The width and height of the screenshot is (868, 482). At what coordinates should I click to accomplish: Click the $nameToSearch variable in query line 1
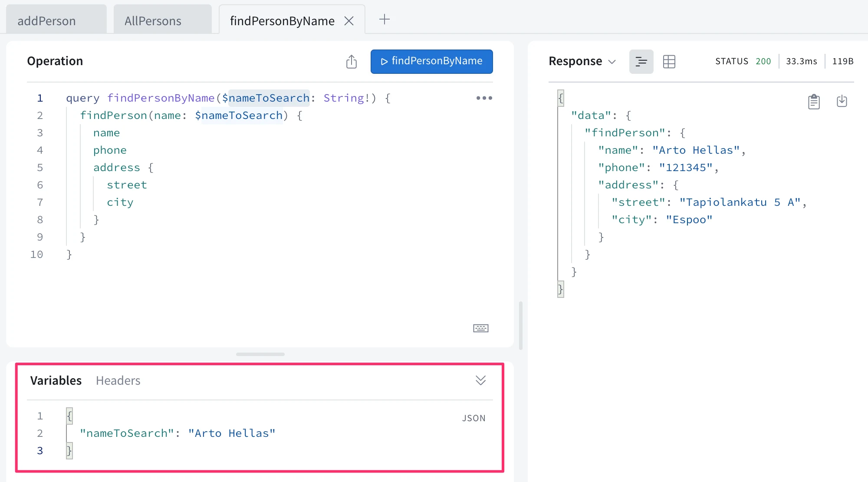point(266,98)
